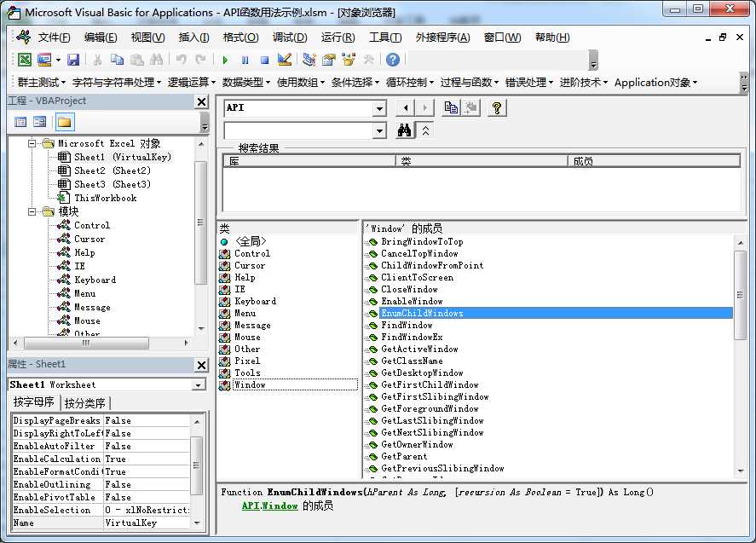Image resolution: width=756 pixels, height=543 pixels.
Task: Open the 循环控制 dropdown menu
Action: [x=410, y=83]
